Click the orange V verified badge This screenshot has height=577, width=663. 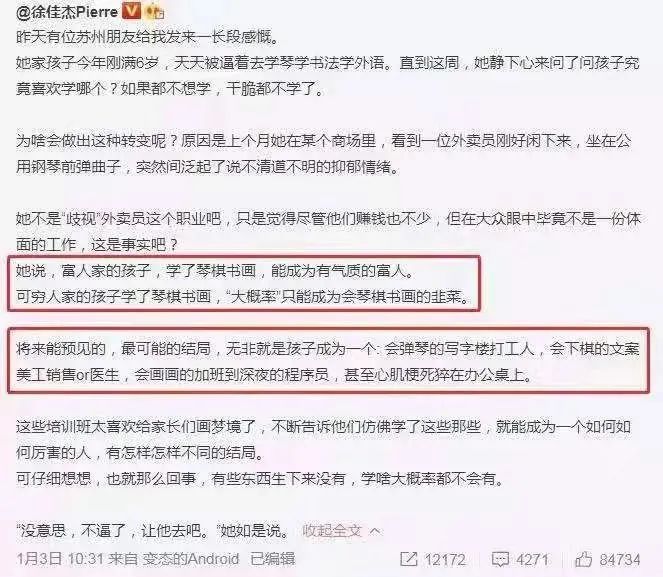pyautogui.click(x=131, y=11)
